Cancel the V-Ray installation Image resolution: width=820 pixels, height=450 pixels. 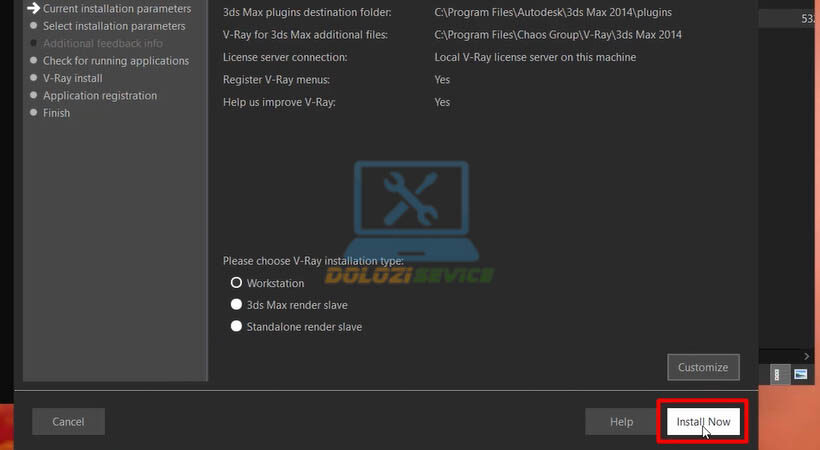coord(68,422)
